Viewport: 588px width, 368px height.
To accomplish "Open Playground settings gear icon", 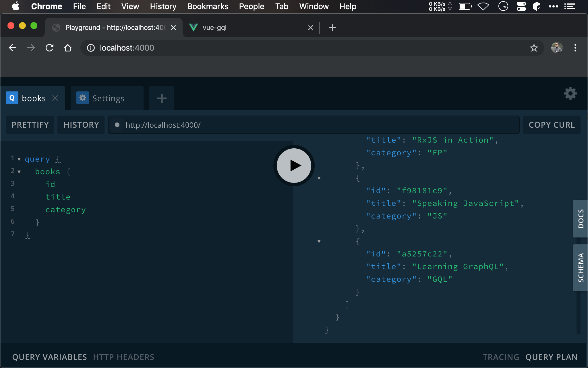I will pyautogui.click(x=570, y=94).
